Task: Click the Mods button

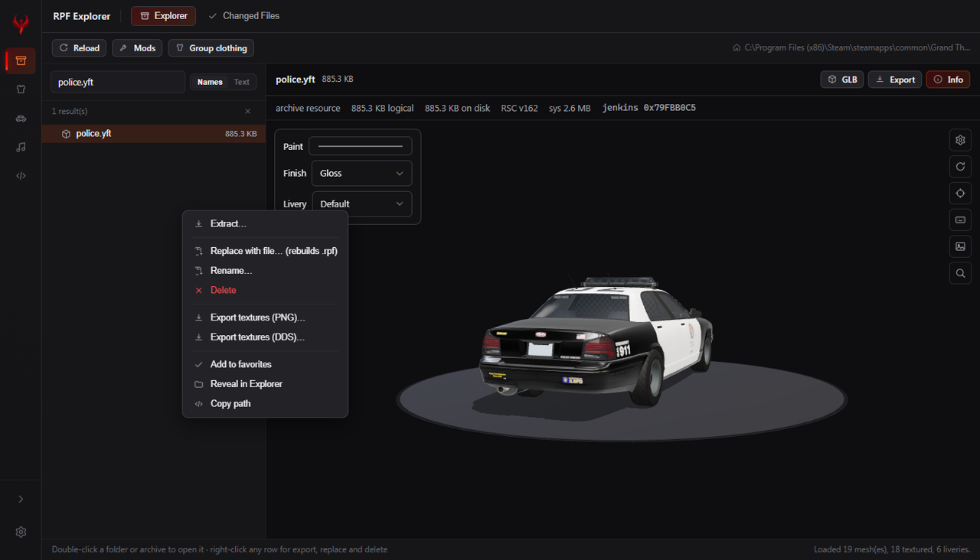Action: 137,48
